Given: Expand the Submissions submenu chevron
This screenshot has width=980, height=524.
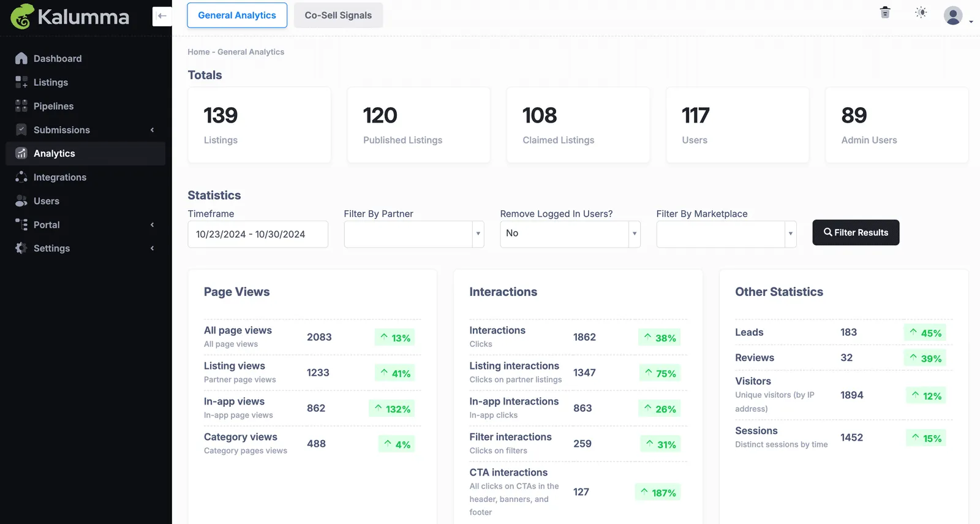Looking at the screenshot, I should click(153, 130).
